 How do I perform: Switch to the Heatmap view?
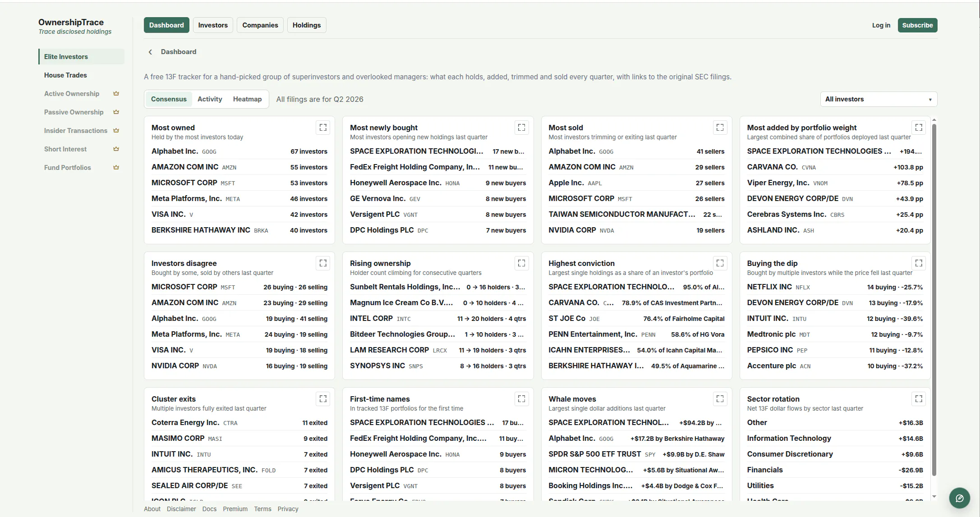[x=247, y=99]
